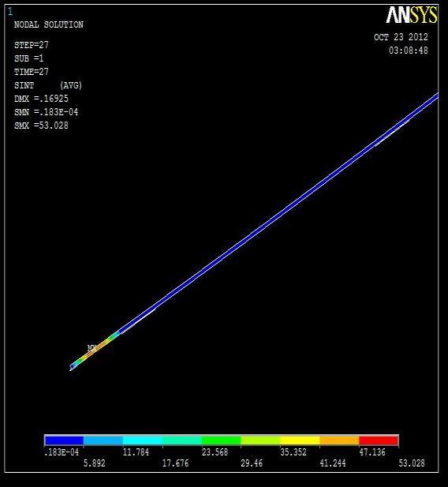
Task: Click the window number 1 label
Action: (10, 12)
